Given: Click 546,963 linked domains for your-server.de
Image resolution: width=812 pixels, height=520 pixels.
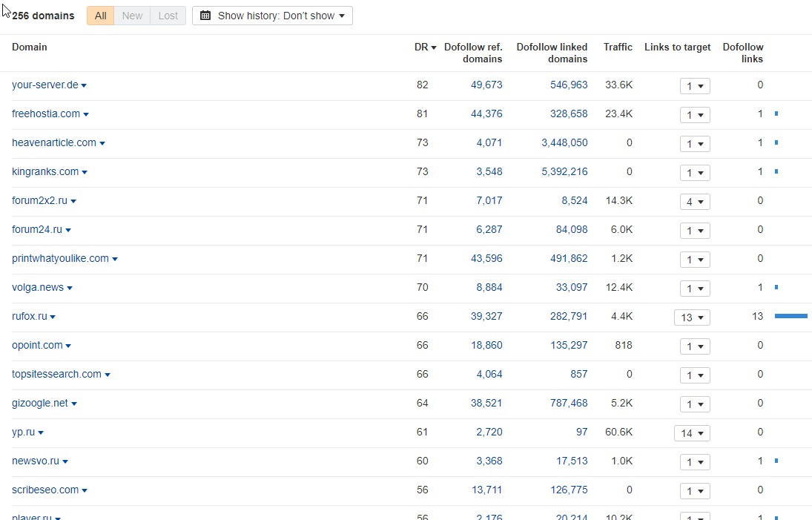Looking at the screenshot, I should point(569,85).
